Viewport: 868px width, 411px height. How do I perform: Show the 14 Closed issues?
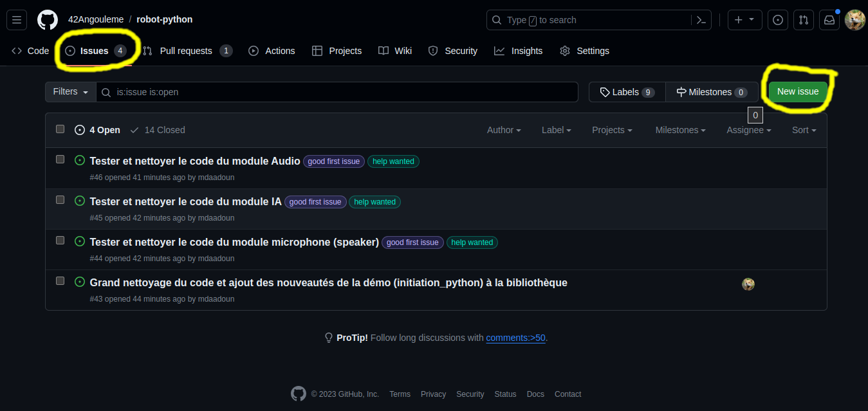pyautogui.click(x=157, y=130)
